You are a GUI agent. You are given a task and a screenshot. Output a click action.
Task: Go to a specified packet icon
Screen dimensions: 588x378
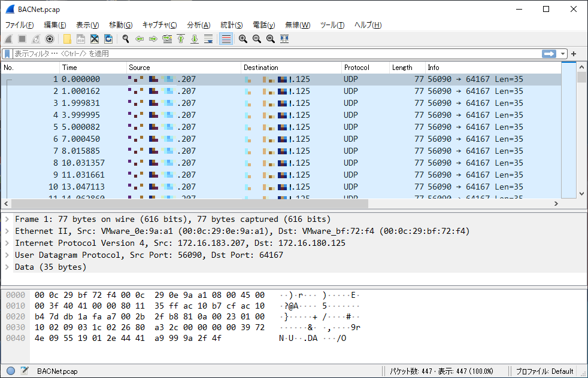pyautogui.click(x=167, y=39)
